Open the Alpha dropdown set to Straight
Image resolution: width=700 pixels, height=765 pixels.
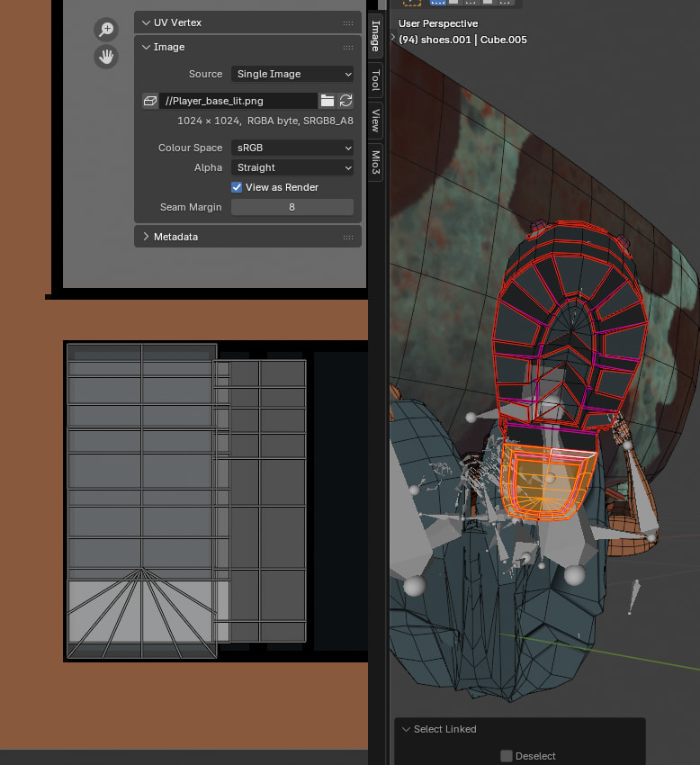292,167
